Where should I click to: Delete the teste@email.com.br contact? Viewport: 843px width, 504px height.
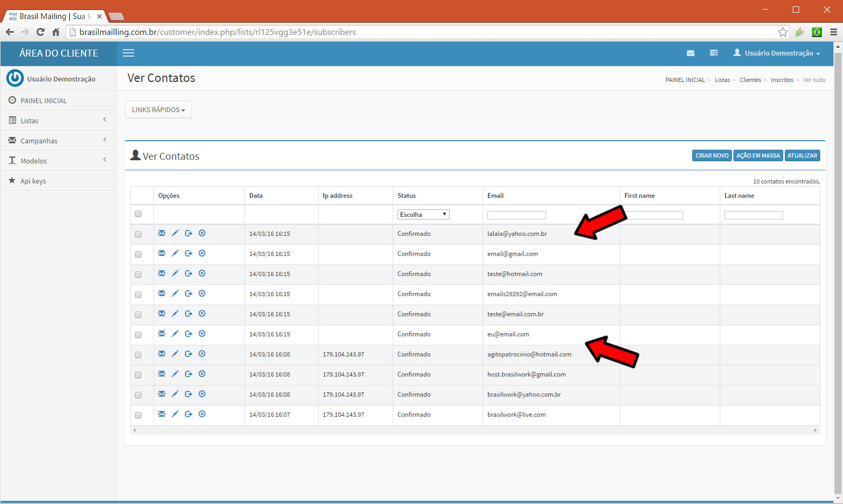point(202,314)
